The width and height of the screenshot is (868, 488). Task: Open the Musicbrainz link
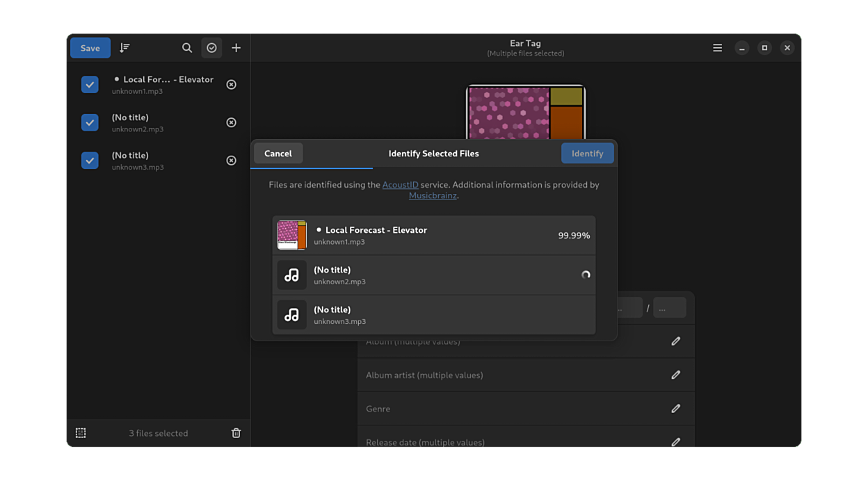pyautogui.click(x=433, y=195)
